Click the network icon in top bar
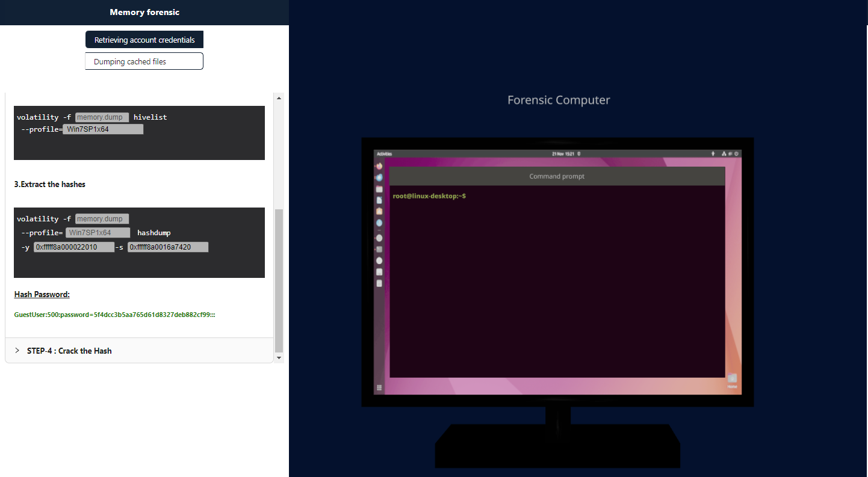Viewport: 868px width, 477px height. point(724,154)
